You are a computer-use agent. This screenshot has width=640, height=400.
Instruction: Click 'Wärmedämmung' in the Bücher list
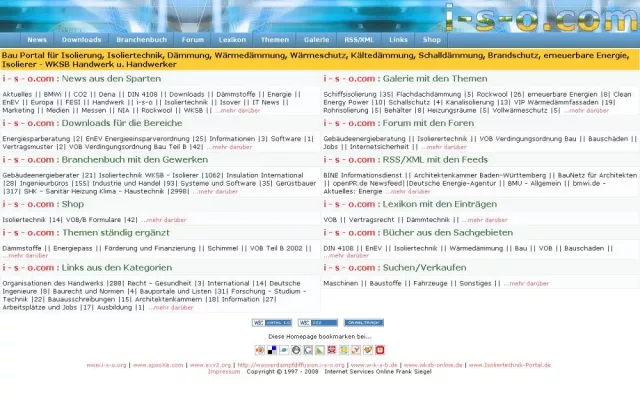coord(476,249)
